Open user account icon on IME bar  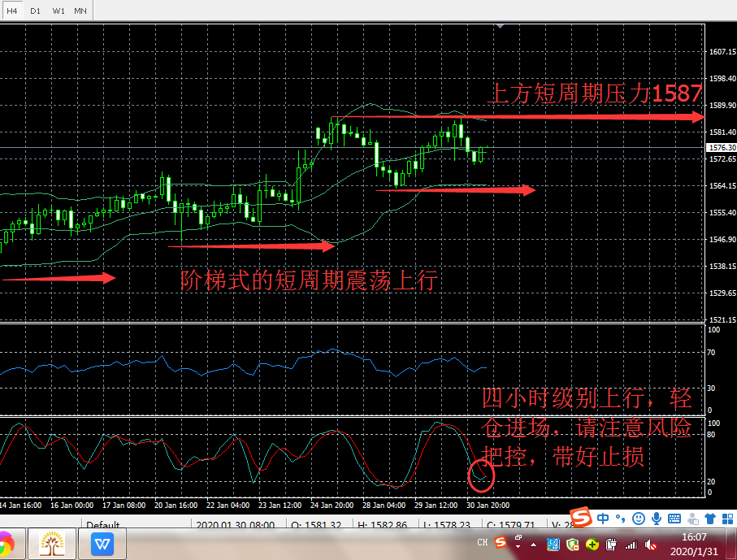click(x=692, y=519)
